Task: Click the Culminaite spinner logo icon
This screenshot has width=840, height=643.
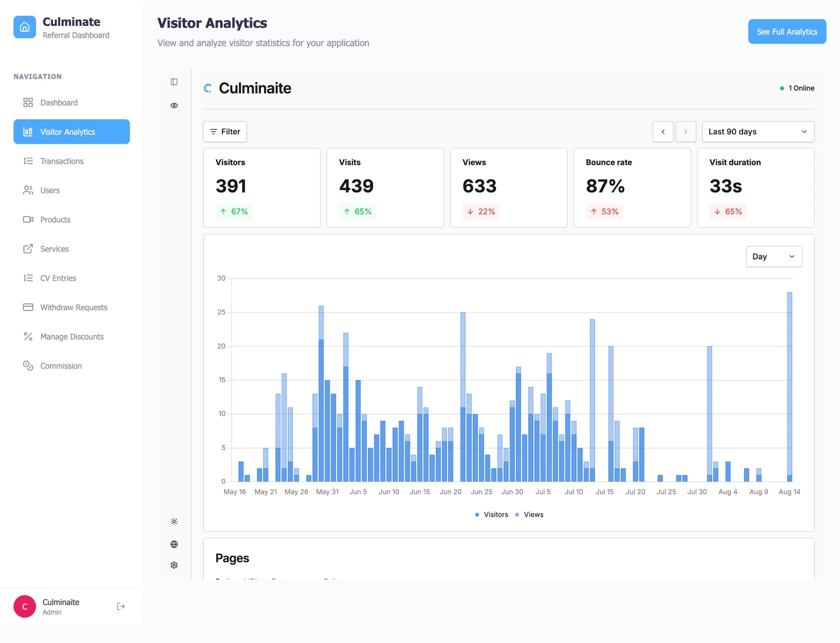Action: coord(208,89)
